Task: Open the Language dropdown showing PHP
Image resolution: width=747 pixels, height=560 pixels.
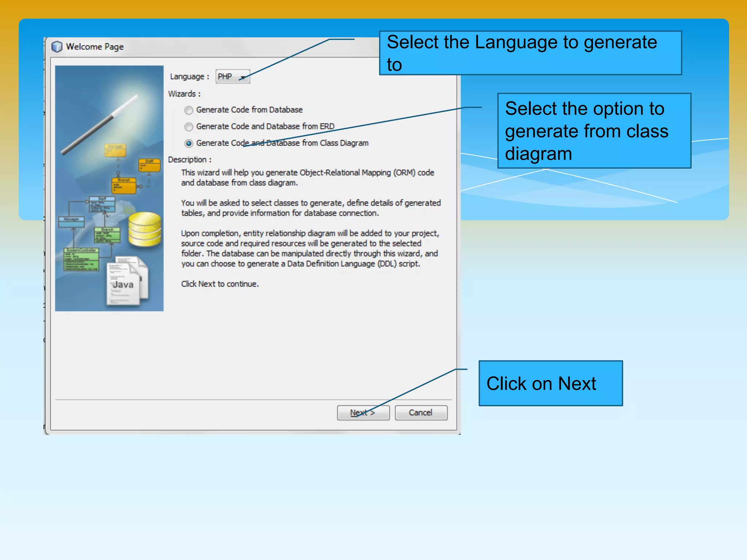Action: click(233, 77)
